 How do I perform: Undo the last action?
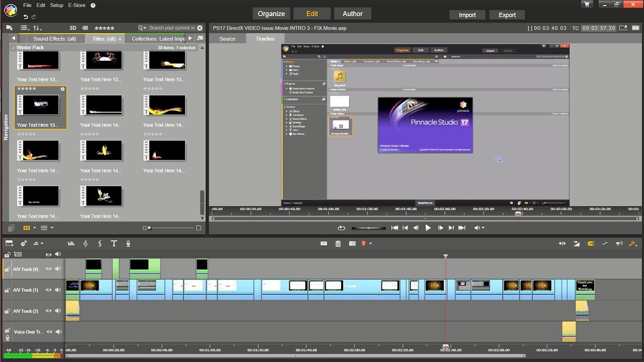(26, 17)
